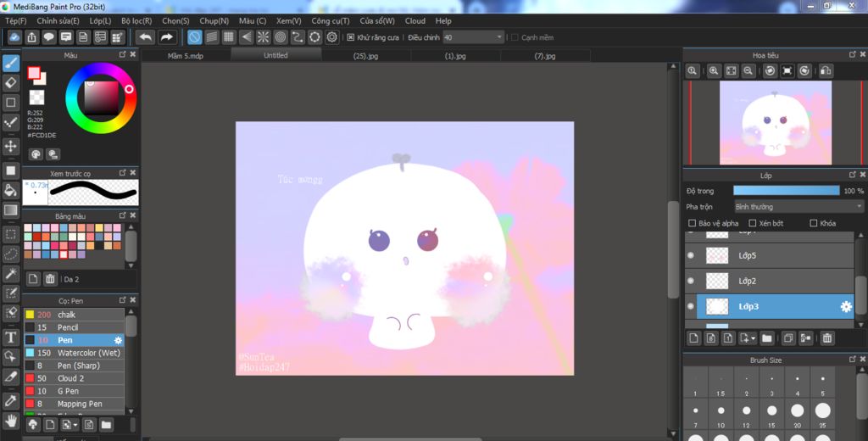Toggle Khử răng cưa checkbox
868x441 pixels.
(x=350, y=37)
